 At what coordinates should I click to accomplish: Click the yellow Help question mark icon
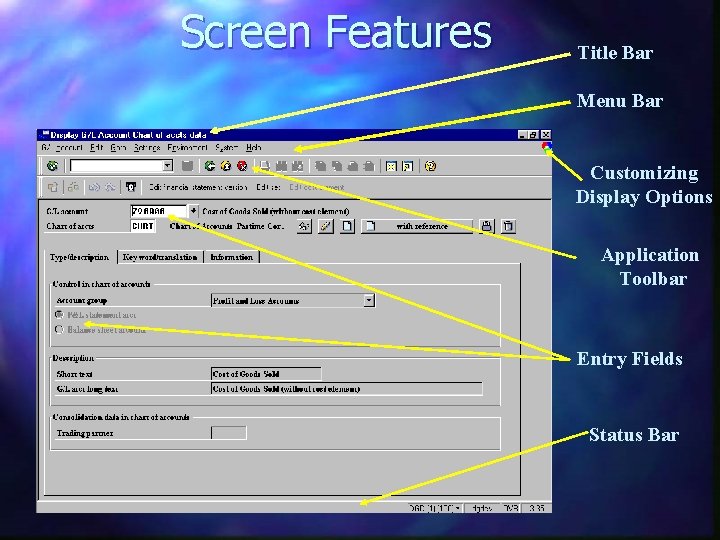pos(430,166)
